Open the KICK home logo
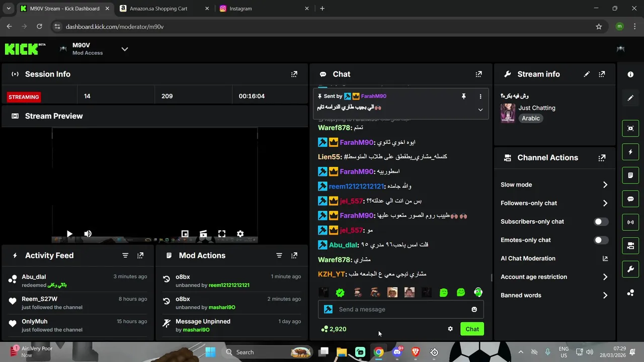The image size is (644, 362). click(x=25, y=49)
